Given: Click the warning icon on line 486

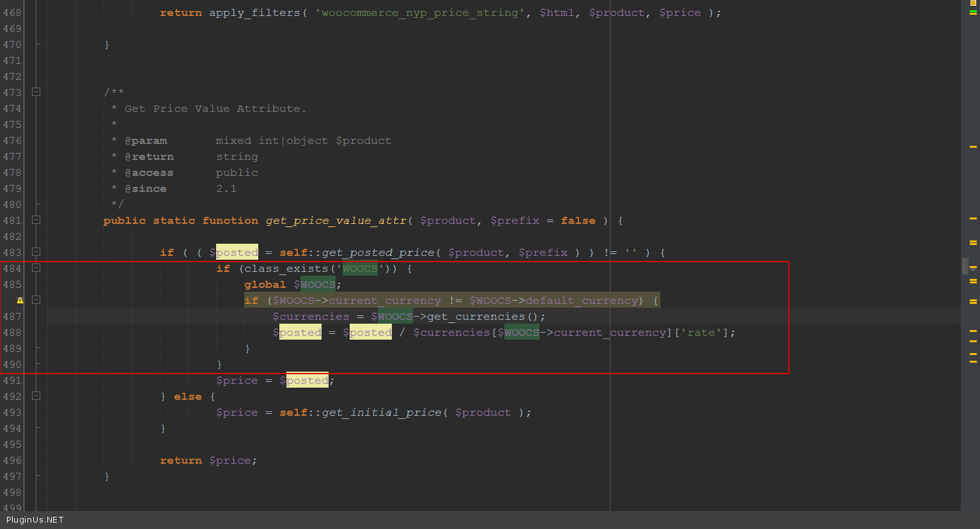Looking at the screenshot, I should tap(20, 301).
